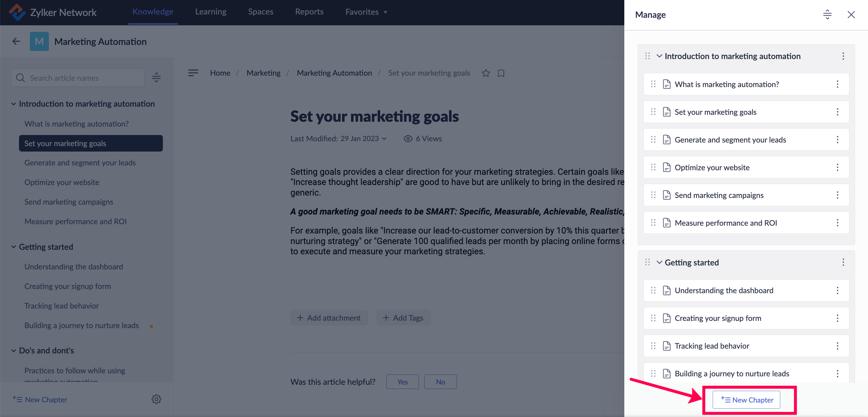Switch to the Learning tab
The width and height of the screenshot is (868, 417).
click(211, 12)
